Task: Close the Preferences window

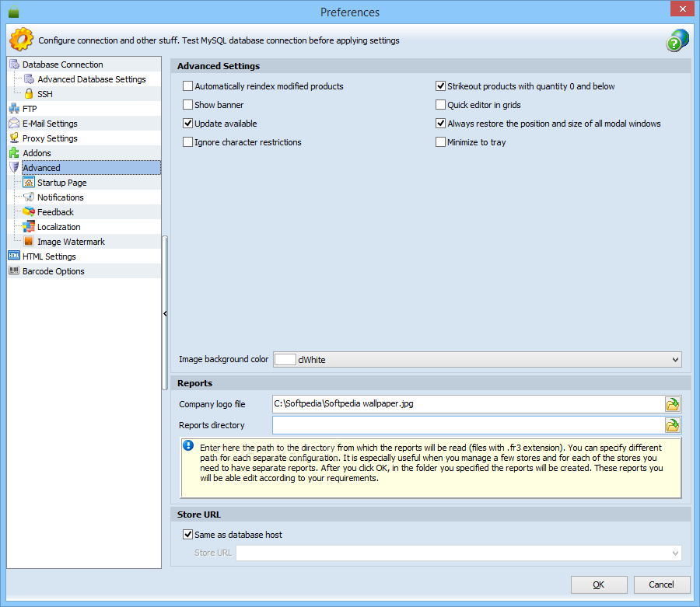Action: (683, 9)
